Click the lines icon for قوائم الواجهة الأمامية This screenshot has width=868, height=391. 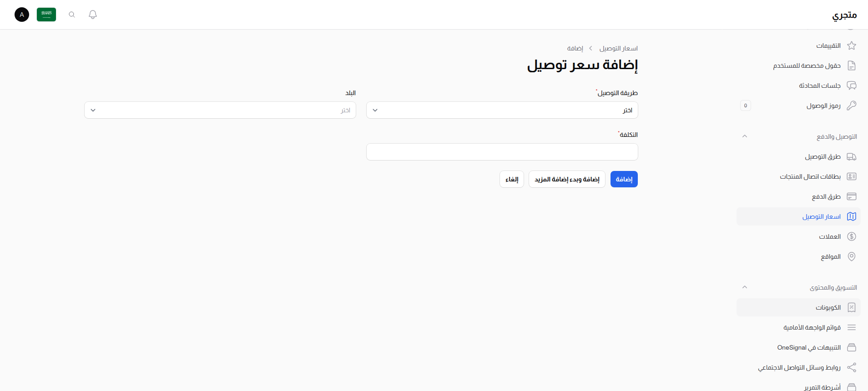[852, 327]
